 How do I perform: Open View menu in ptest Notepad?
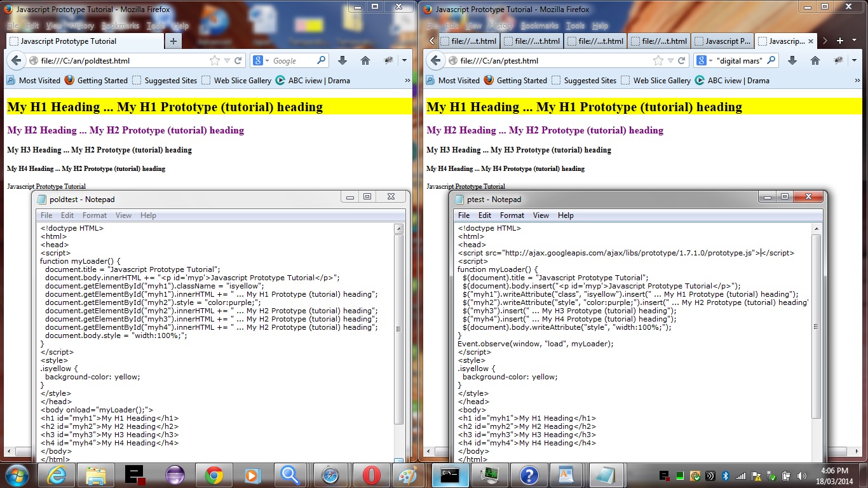(541, 215)
